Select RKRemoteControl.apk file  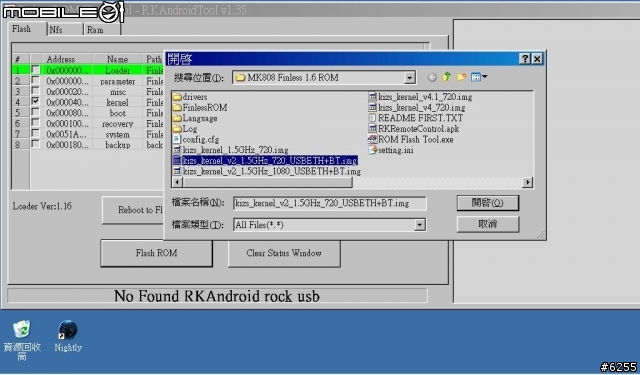(414, 129)
